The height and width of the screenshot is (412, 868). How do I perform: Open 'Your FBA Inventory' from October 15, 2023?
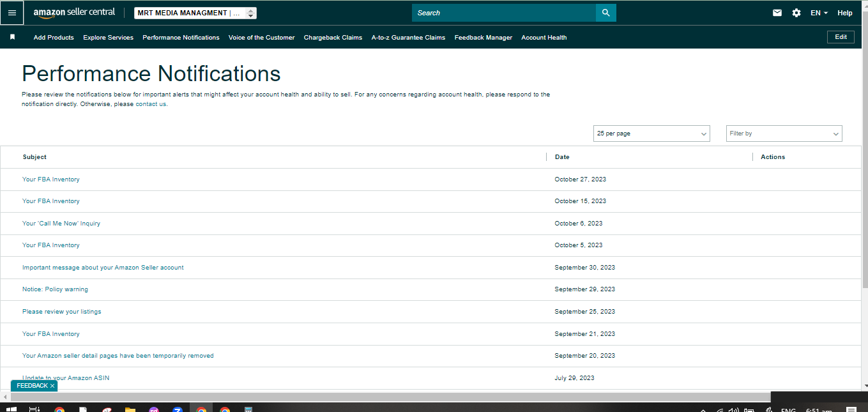[51, 201]
